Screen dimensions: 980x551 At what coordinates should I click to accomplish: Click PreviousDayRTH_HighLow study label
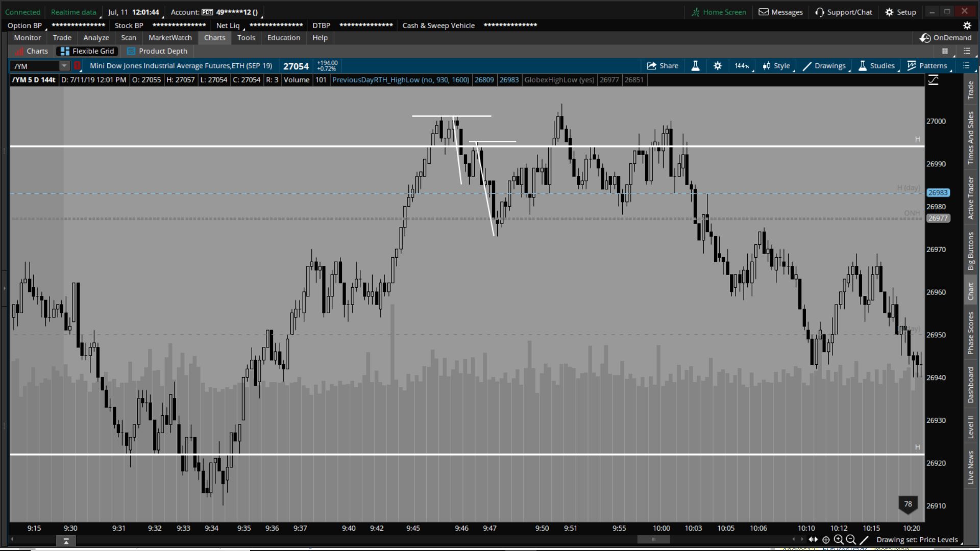[401, 80]
